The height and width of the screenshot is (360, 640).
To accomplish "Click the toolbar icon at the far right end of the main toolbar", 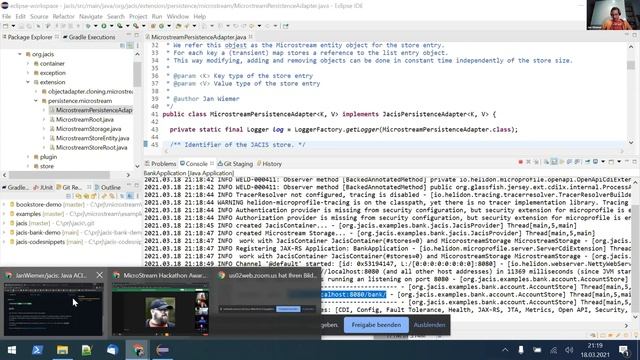I will pos(286,26).
